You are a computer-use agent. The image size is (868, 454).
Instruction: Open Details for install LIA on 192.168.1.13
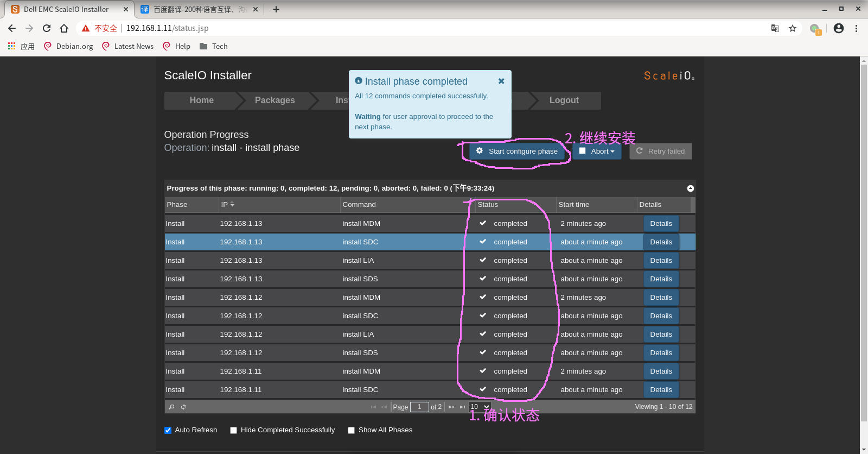coord(661,261)
